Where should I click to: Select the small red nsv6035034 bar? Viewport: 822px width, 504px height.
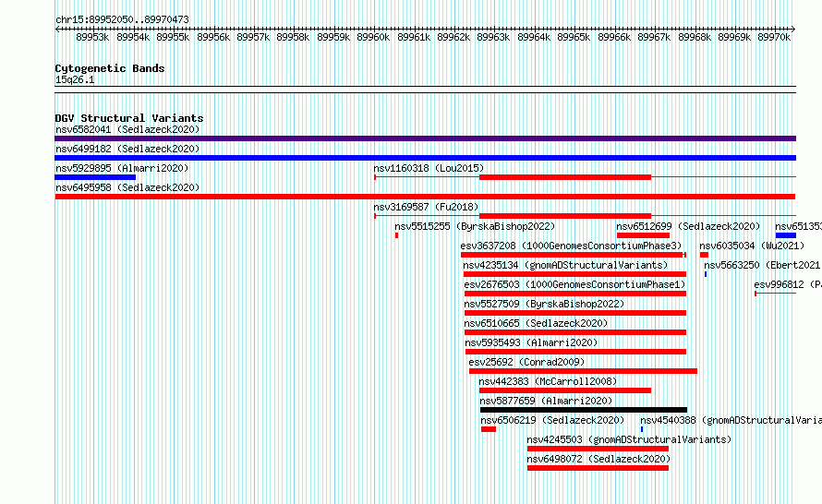point(704,255)
